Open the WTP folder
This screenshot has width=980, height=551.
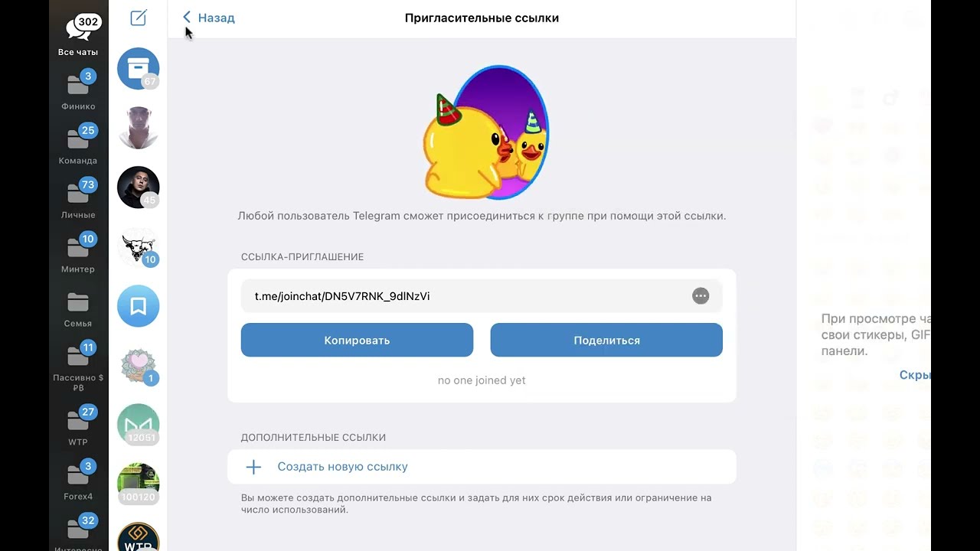[78, 426]
